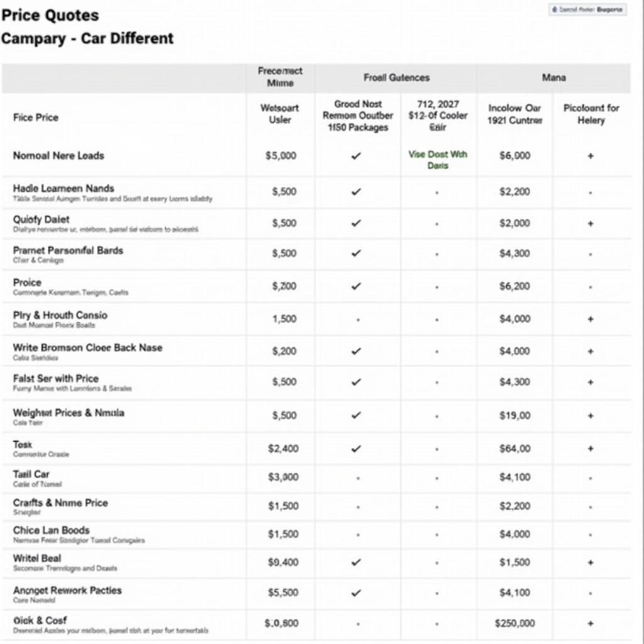Click plus icon in Quiofy Dalet row
The width and height of the screenshot is (644, 644).
[x=591, y=223]
